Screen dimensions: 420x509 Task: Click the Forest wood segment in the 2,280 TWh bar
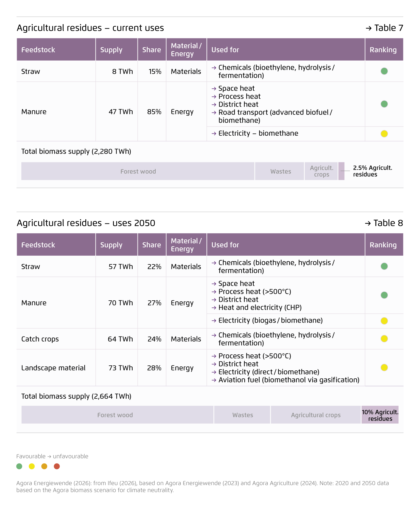[x=138, y=171]
